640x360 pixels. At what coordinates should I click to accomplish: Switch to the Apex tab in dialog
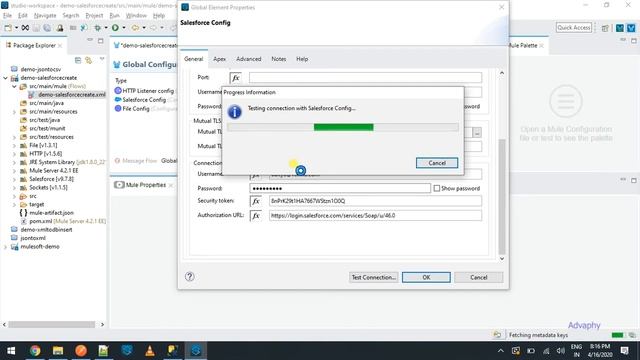point(219,59)
